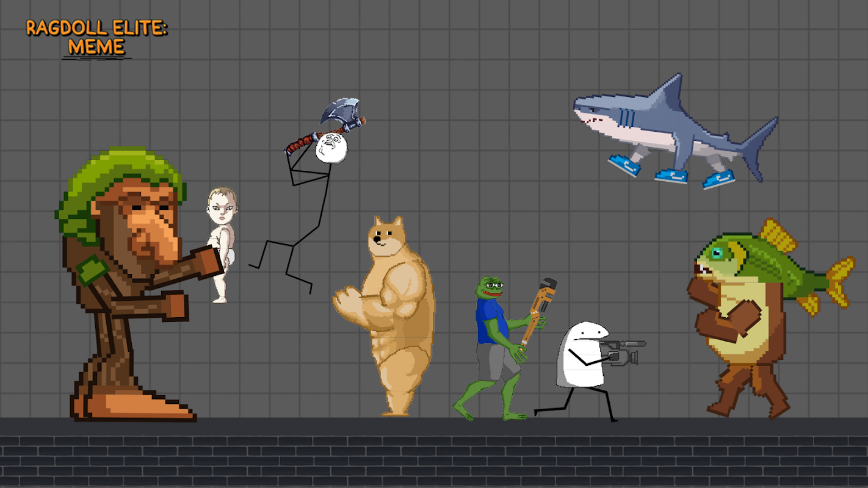Select the shark's front blue sneaker
The image size is (868, 488).
(624, 165)
